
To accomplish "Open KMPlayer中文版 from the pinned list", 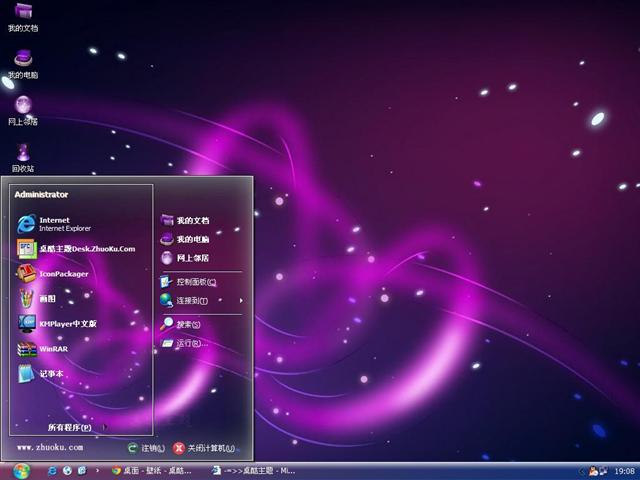I will [67, 323].
